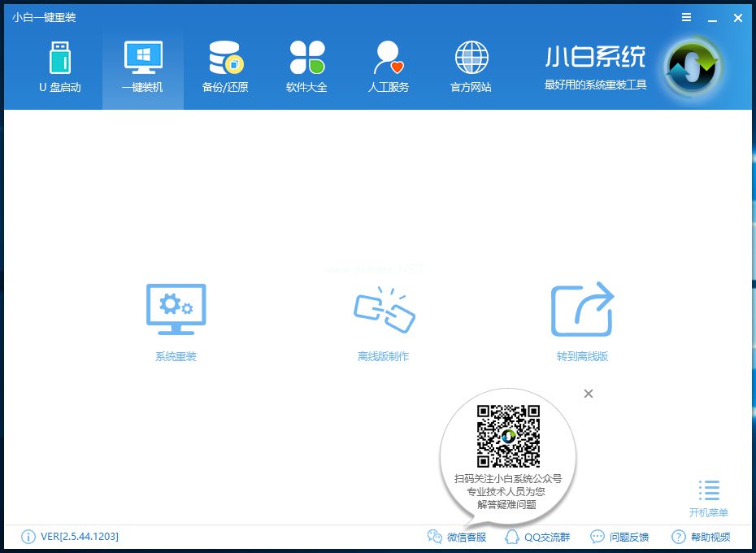Click the info icon beside version number

point(27,537)
